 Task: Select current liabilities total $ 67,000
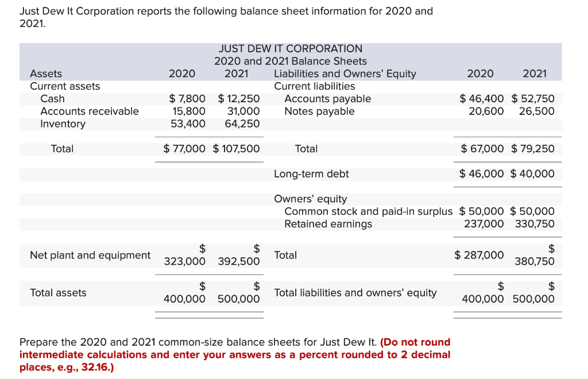pyautogui.click(x=482, y=149)
